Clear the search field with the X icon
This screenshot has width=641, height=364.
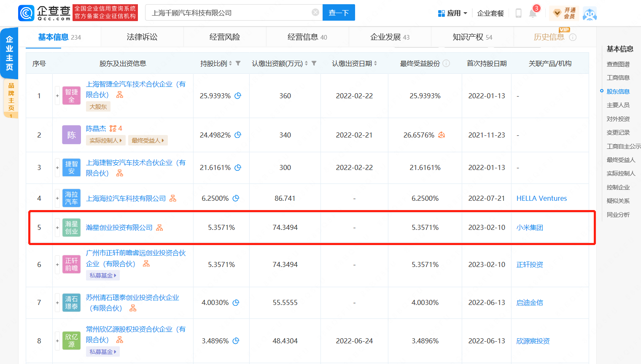pos(315,13)
